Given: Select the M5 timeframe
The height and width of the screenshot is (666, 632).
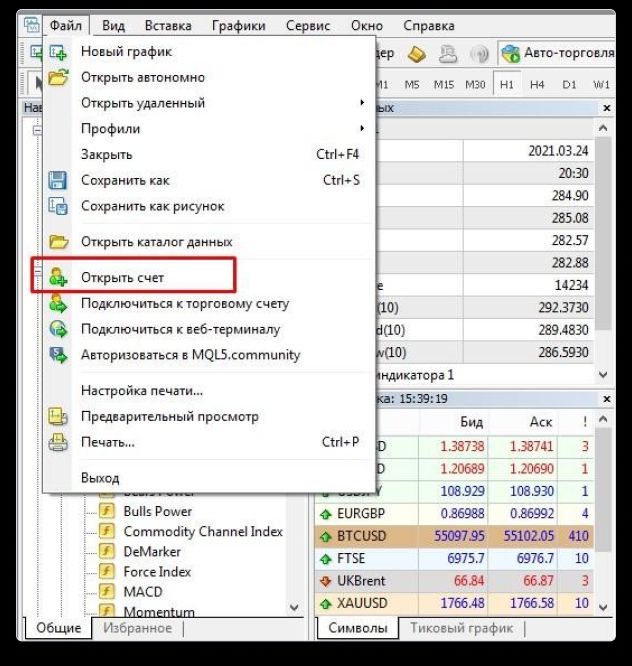Looking at the screenshot, I should click(412, 85).
